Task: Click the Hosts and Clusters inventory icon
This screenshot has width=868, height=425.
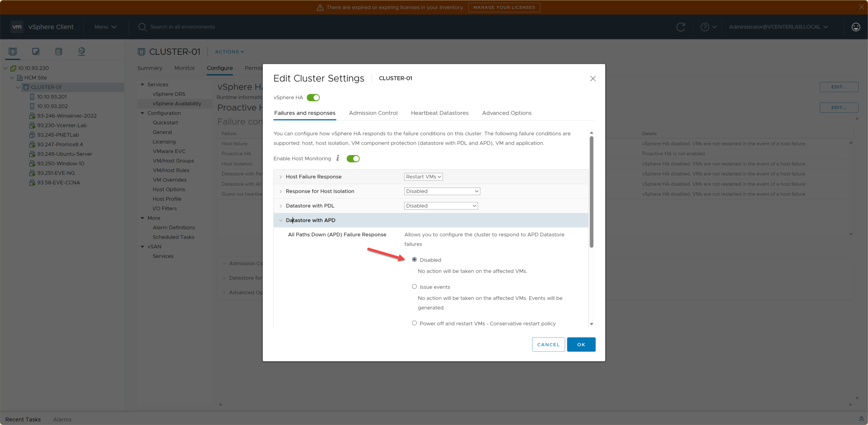Action: pyautogui.click(x=13, y=52)
